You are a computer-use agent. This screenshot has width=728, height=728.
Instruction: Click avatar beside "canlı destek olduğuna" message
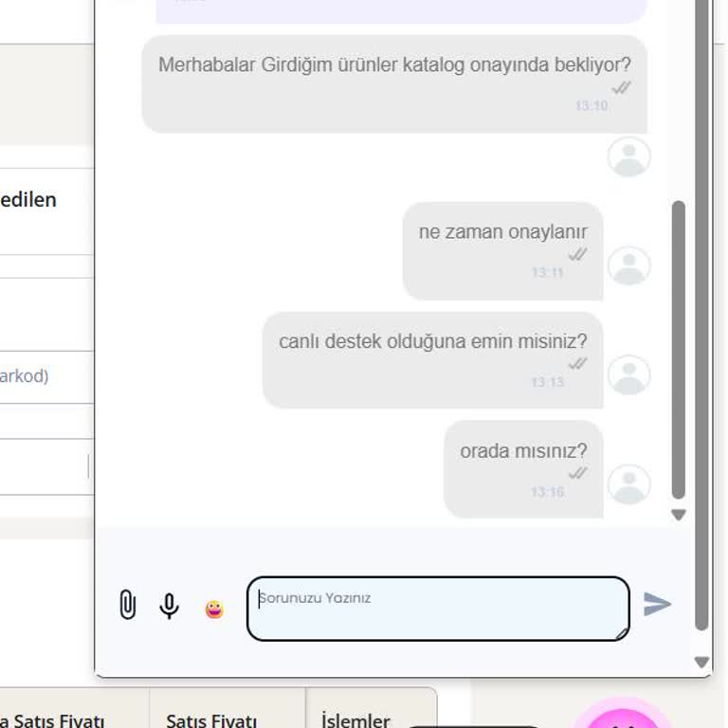point(628,375)
